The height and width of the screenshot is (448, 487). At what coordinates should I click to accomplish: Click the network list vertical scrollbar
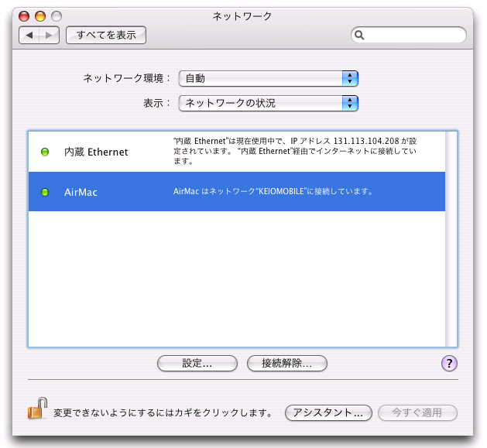coord(451,238)
